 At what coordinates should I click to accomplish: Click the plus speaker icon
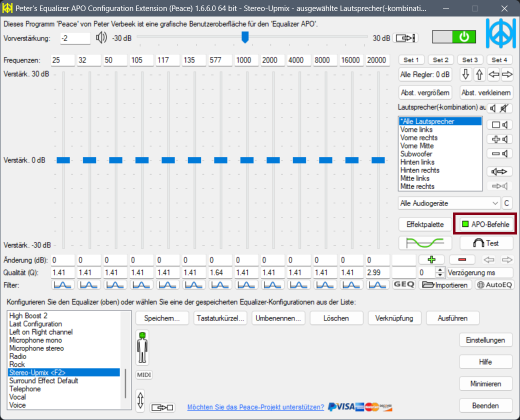[x=499, y=139]
